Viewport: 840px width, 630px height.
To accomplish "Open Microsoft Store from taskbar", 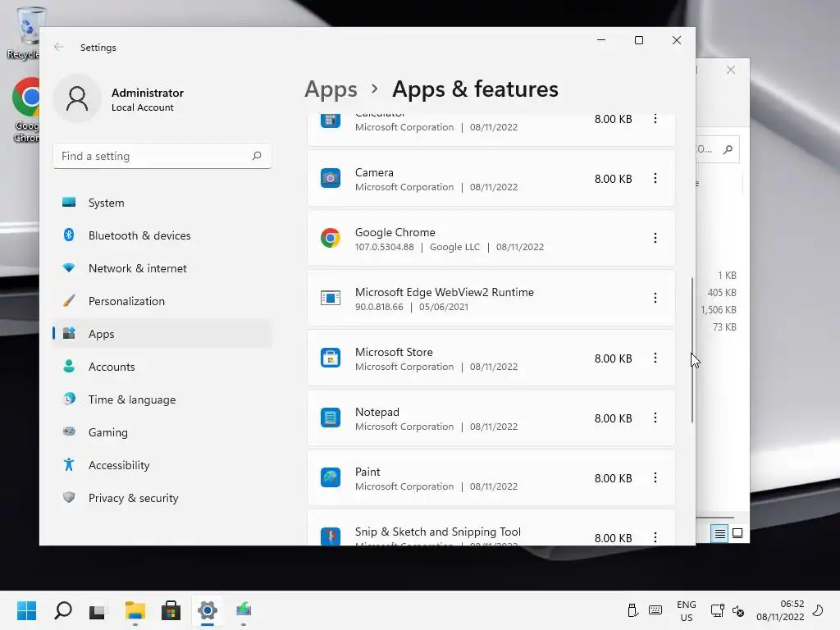I will [171, 610].
